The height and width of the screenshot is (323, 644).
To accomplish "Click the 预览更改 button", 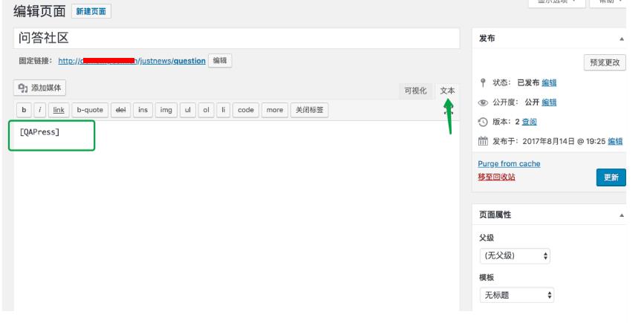I will (x=605, y=62).
